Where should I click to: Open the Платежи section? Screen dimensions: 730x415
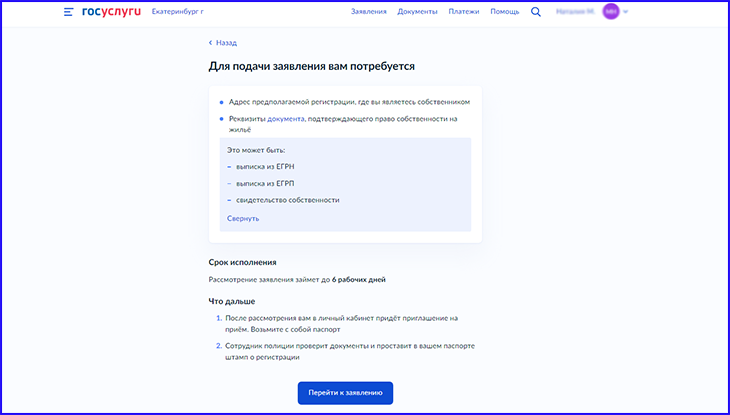click(464, 12)
